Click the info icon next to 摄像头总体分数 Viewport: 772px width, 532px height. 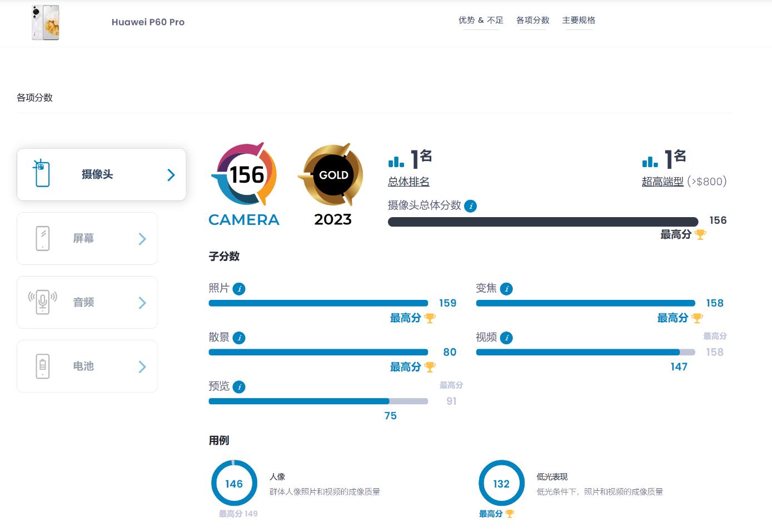click(471, 206)
